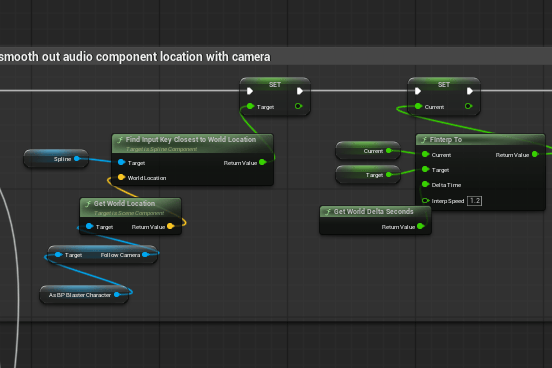Click the Target variable getter's output pin
Image resolution: width=552 pixels, height=368 pixels.
click(x=389, y=174)
